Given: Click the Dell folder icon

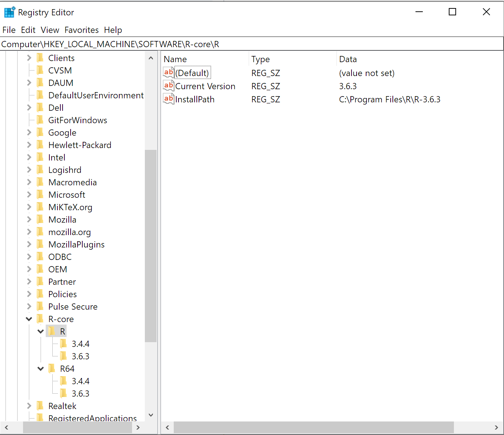Looking at the screenshot, I should (40, 107).
